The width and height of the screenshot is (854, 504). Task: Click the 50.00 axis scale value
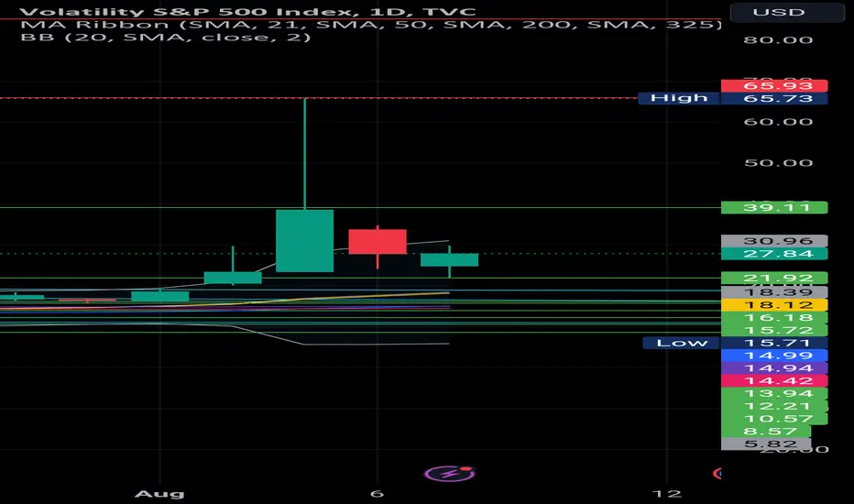coord(778,163)
